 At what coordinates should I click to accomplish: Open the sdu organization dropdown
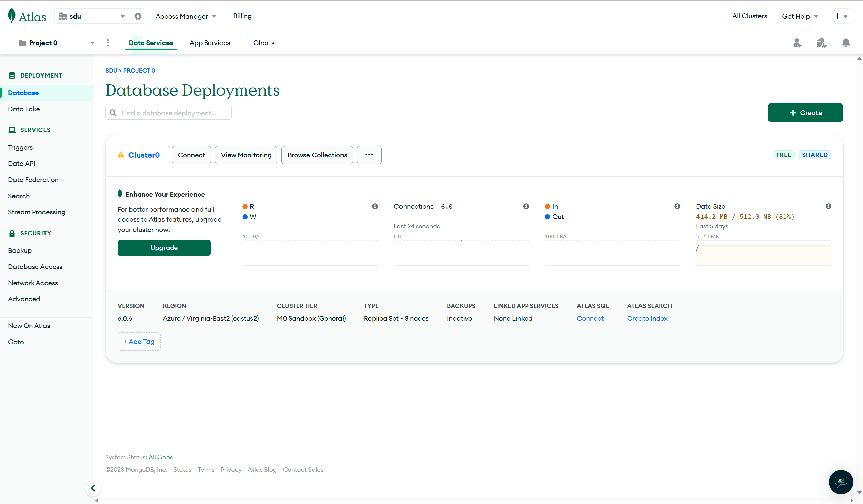pyautogui.click(x=92, y=16)
